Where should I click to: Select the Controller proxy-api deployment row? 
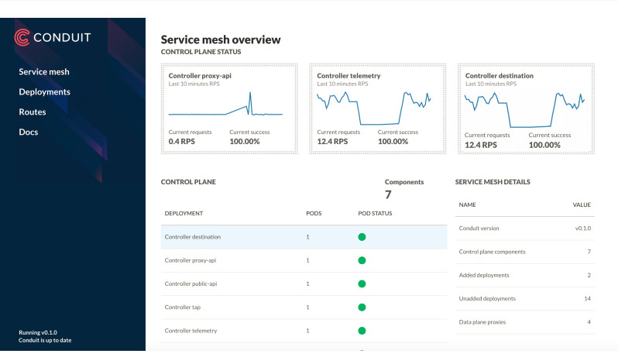[x=191, y=260]
